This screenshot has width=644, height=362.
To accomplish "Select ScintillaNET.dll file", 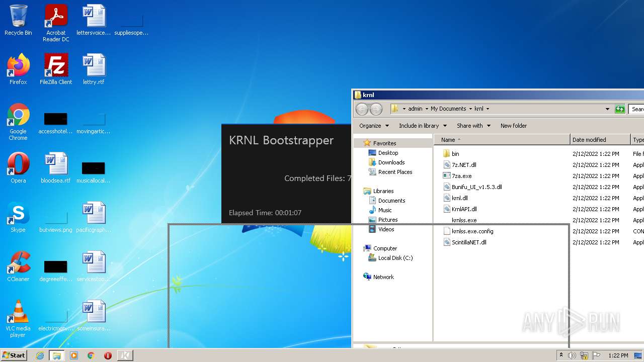I will [465, 242].
